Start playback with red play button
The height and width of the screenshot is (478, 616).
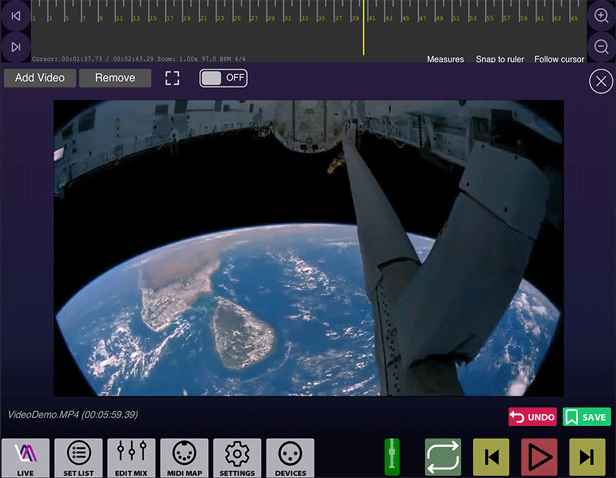[539, 457]
